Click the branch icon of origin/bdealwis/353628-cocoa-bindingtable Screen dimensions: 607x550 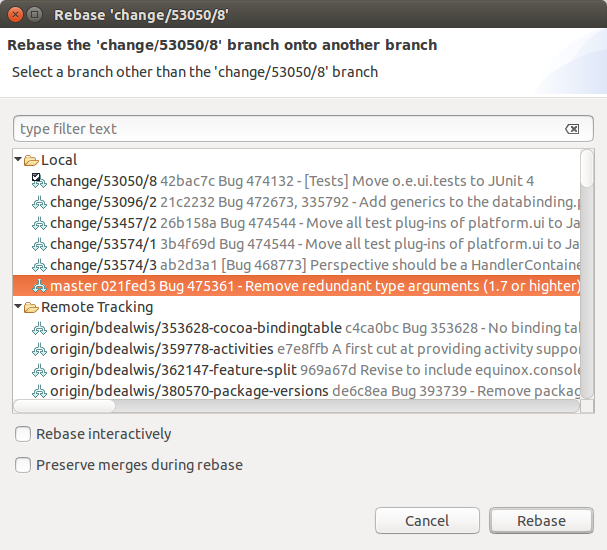pos(39,328)
